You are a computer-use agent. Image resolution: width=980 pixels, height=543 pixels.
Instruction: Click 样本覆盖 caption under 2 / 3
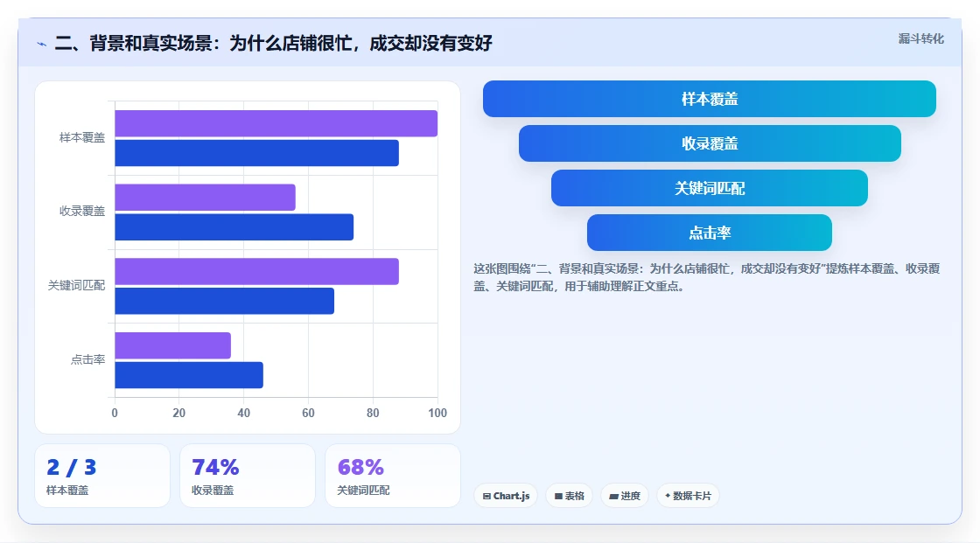(67, 491)
